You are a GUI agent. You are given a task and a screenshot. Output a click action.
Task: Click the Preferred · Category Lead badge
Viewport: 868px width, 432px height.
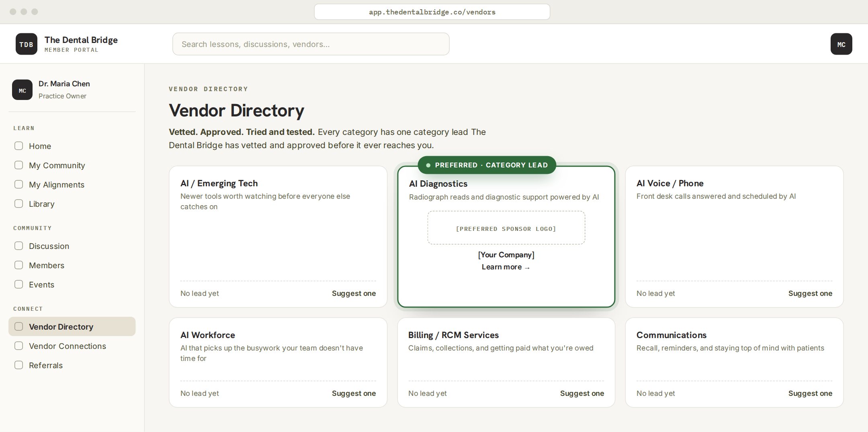coord(487,165)
